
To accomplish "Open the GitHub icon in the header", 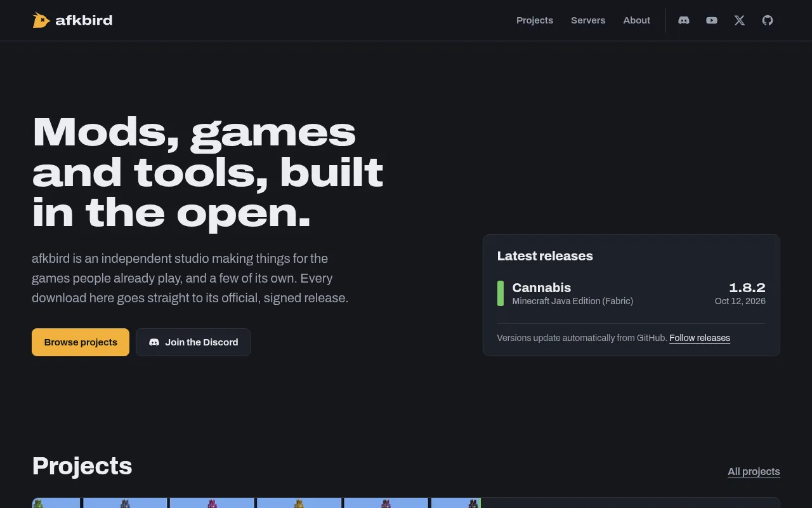I will tap(768, 20).
